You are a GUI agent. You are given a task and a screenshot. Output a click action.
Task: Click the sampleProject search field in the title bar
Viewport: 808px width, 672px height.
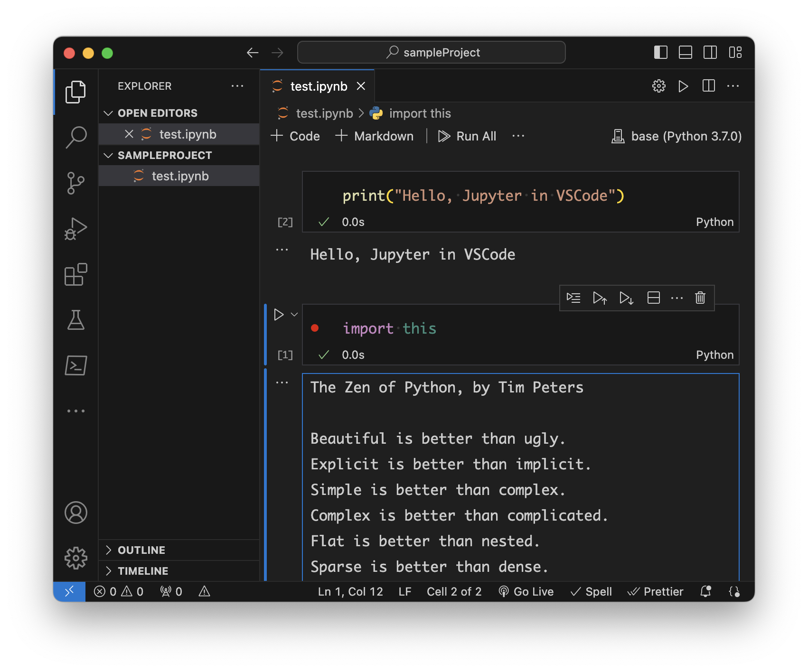[431, 52]
